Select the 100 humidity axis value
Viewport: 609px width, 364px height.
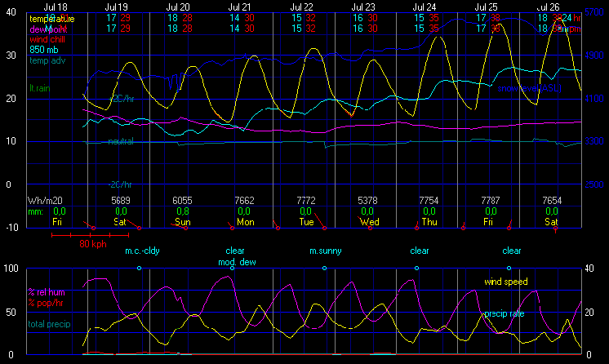point(11,269)
